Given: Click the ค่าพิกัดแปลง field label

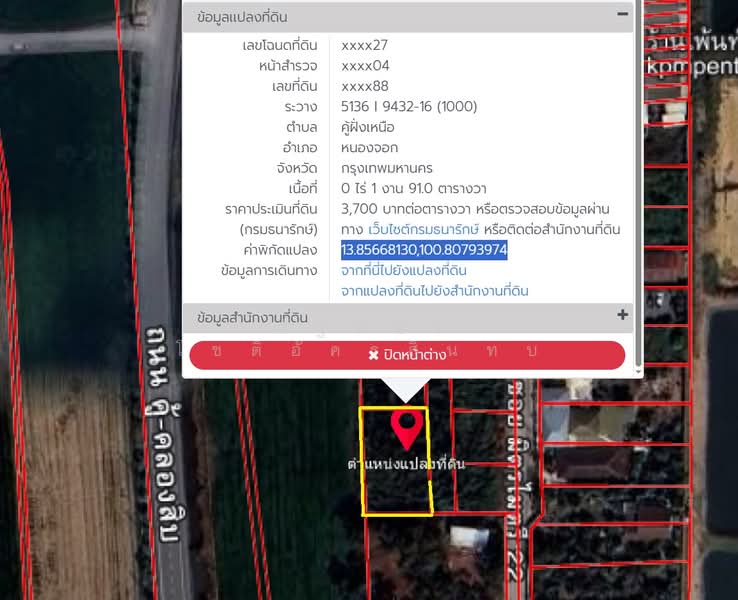Looking at the screenshot, I should pos(280,250).
